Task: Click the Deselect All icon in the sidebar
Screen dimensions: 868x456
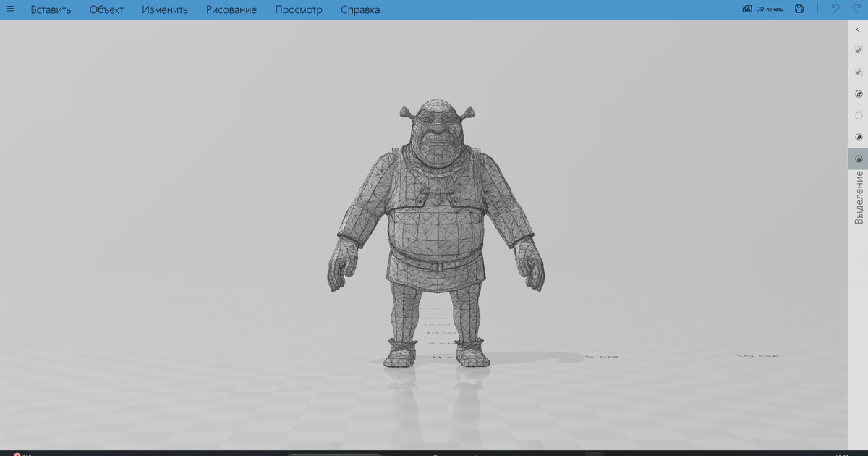Action: [858, 72]
